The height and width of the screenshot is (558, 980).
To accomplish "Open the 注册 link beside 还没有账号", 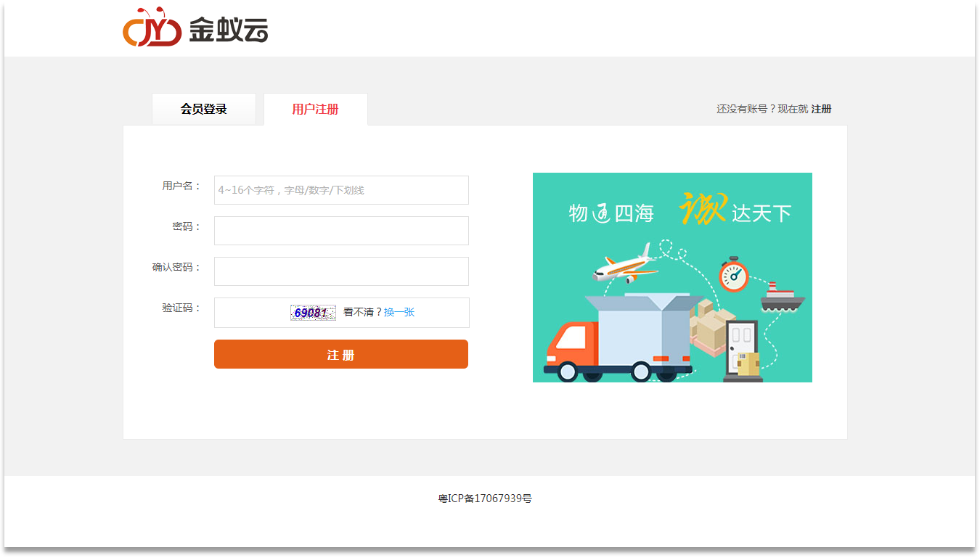I will 821,110.
